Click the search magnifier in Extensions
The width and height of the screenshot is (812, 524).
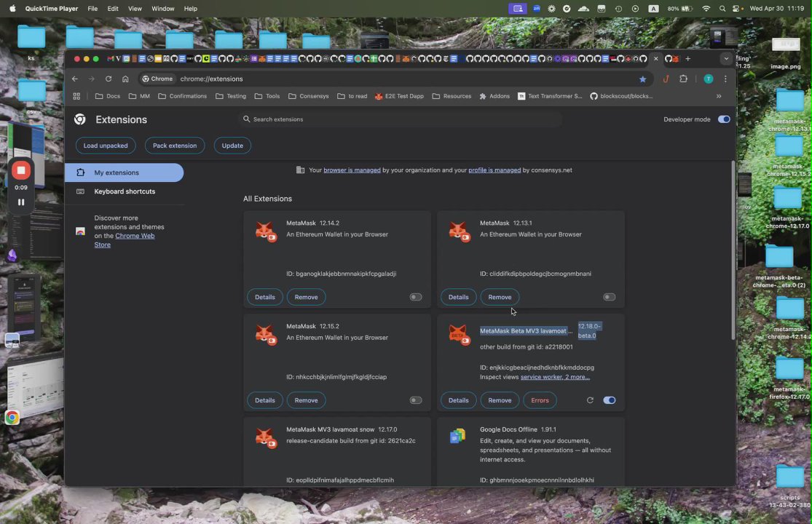[246, 119]
